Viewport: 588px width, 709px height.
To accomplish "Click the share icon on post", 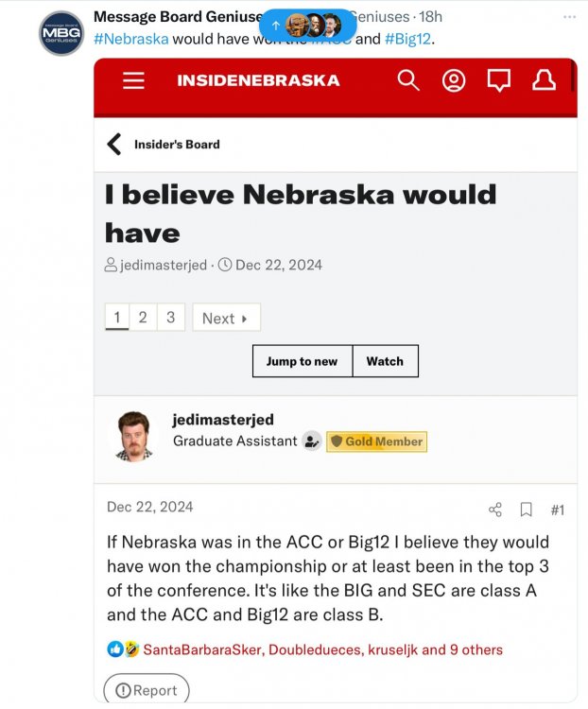I will click(x=495, y=510).
